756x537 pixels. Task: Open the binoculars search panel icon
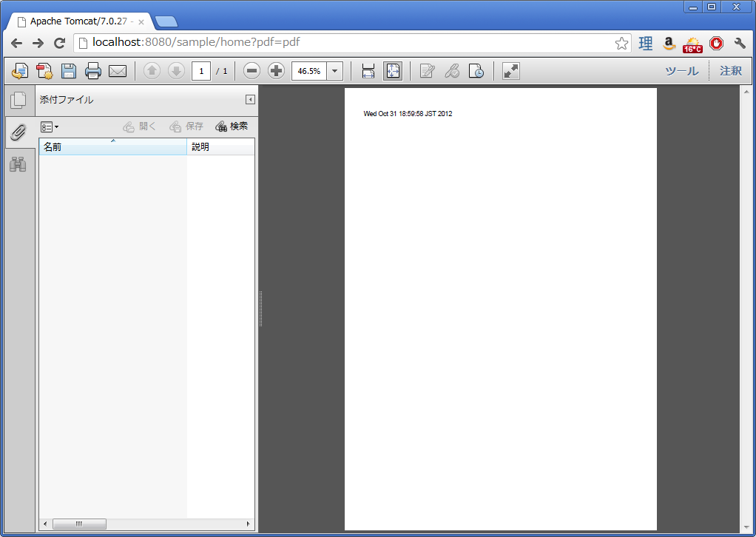(x=18, y=164)
